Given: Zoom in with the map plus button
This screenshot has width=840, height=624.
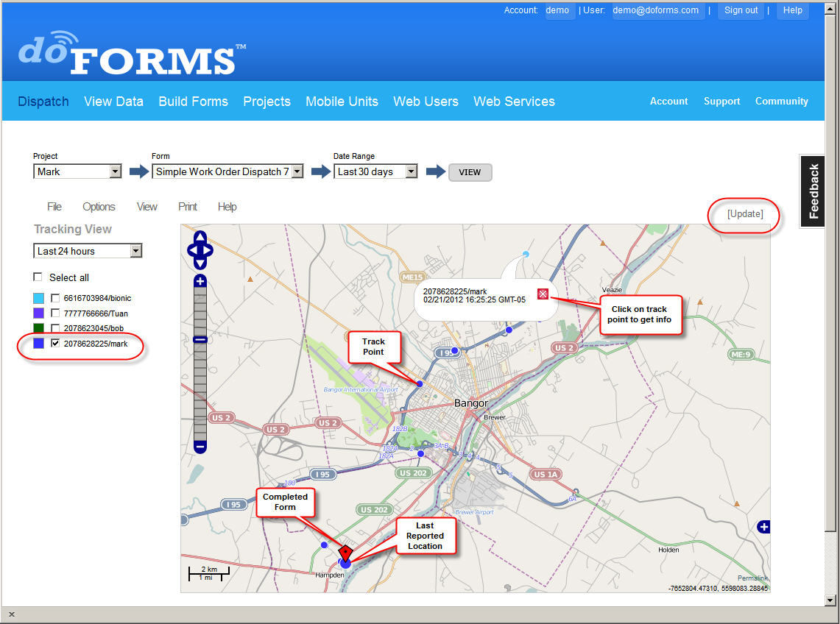Looking at the screenshot, I should tap(200, 281).
